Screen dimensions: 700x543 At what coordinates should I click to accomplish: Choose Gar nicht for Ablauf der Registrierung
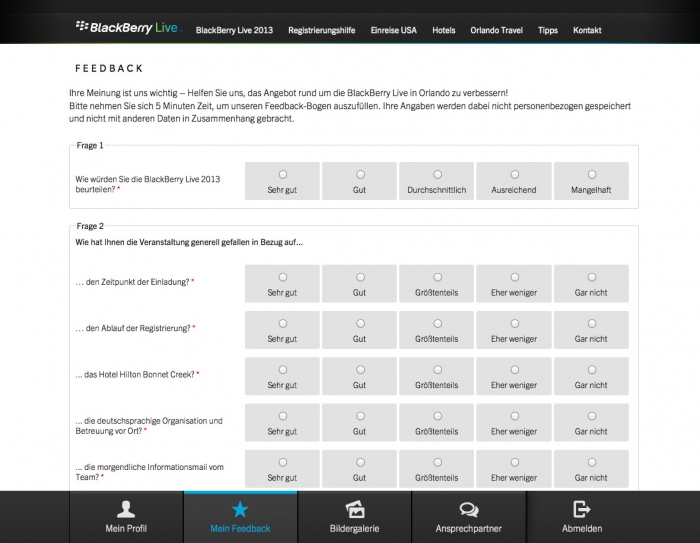[592, 323]
